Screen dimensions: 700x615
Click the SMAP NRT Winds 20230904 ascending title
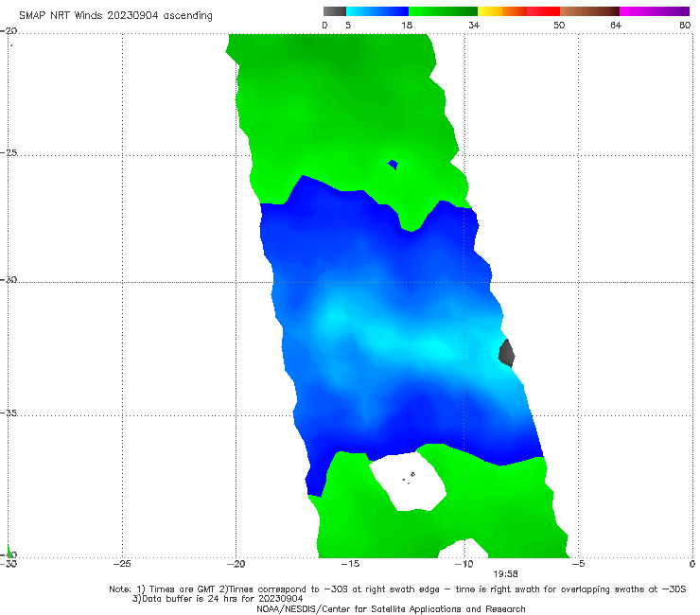point(115,16)
